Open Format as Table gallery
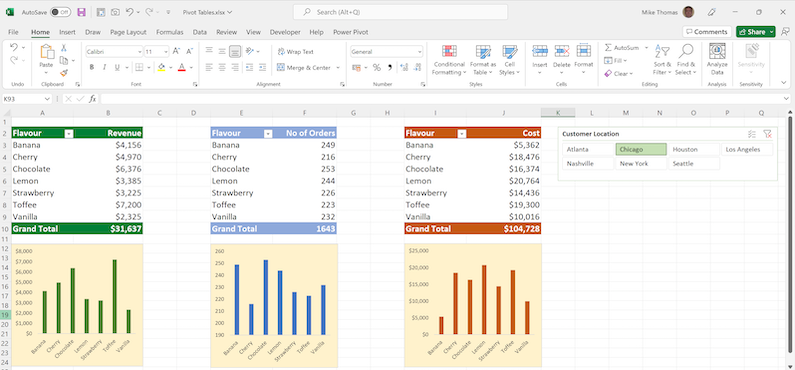This screenshot has height=370, width=795. [483, 60]
